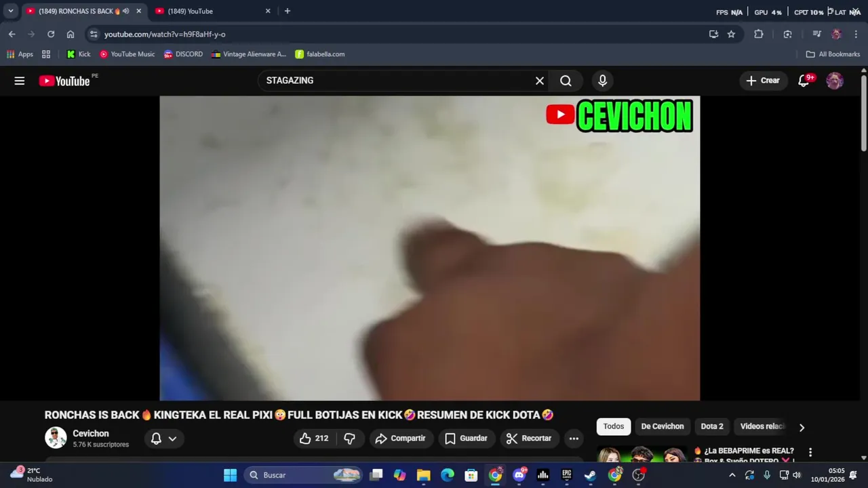Install app icon in address bar

713,34
